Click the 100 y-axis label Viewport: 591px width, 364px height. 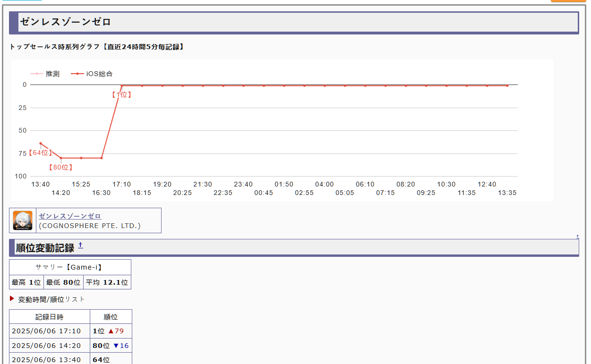(21, 176)
